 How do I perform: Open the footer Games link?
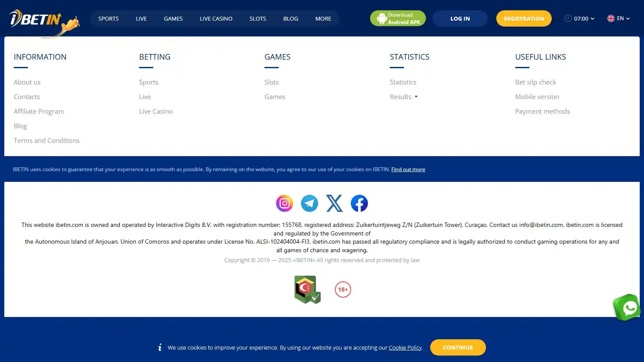pyautogui.click(x=275, y=97)
